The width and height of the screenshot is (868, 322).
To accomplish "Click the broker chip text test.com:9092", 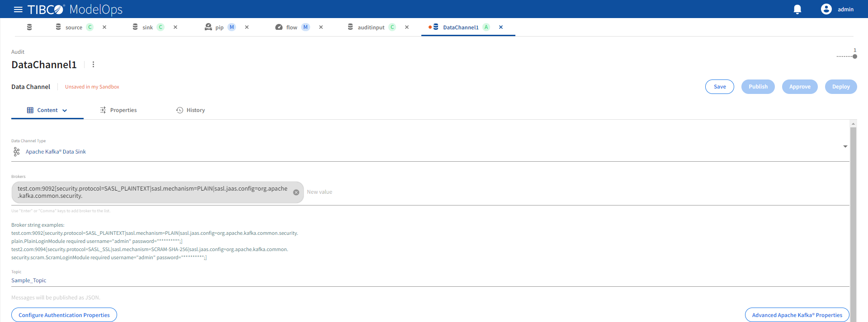I will (x=152, y=192).
